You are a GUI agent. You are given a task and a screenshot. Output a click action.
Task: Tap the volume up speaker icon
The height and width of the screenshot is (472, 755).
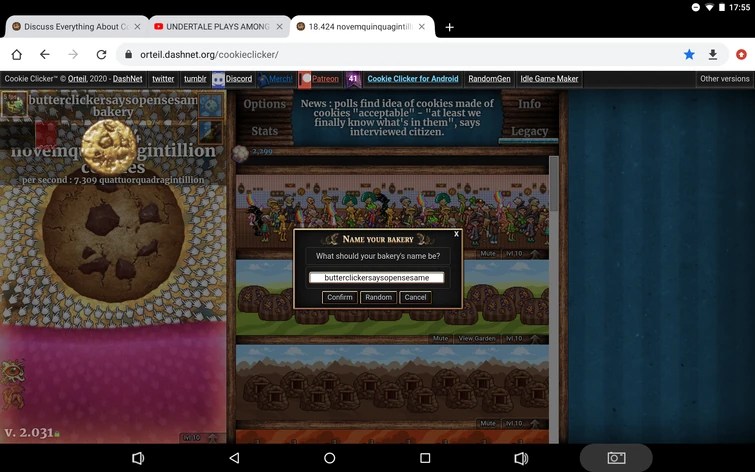click(x=521, y=458)
